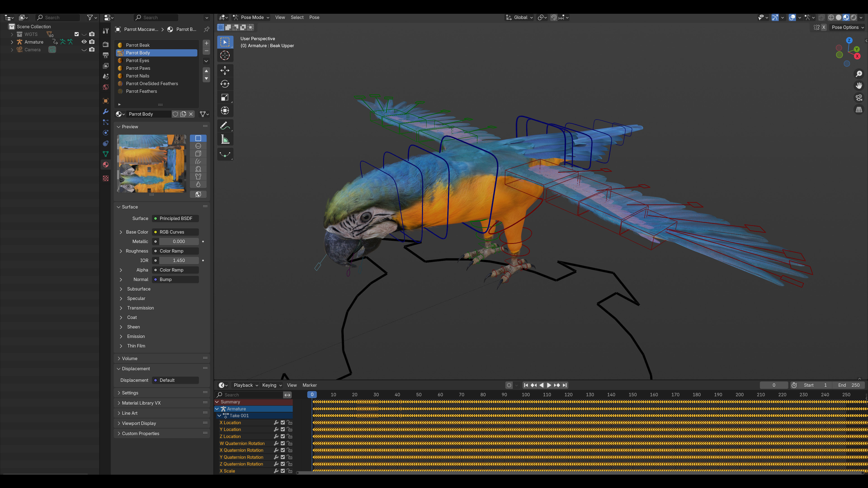Switch perspective/orthographic grid icon

[859, 110]
